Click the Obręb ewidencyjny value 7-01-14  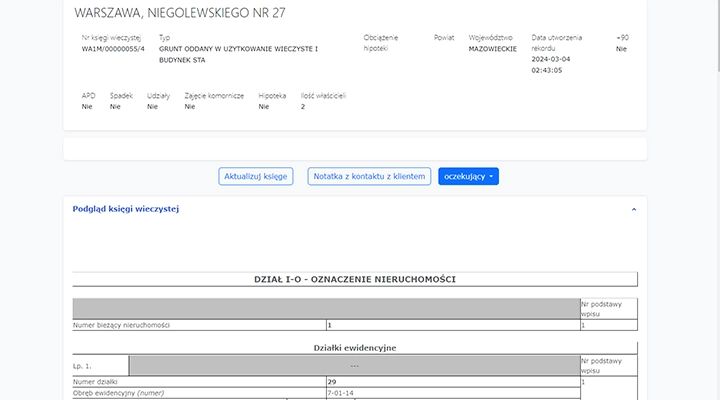coord(340,394)
